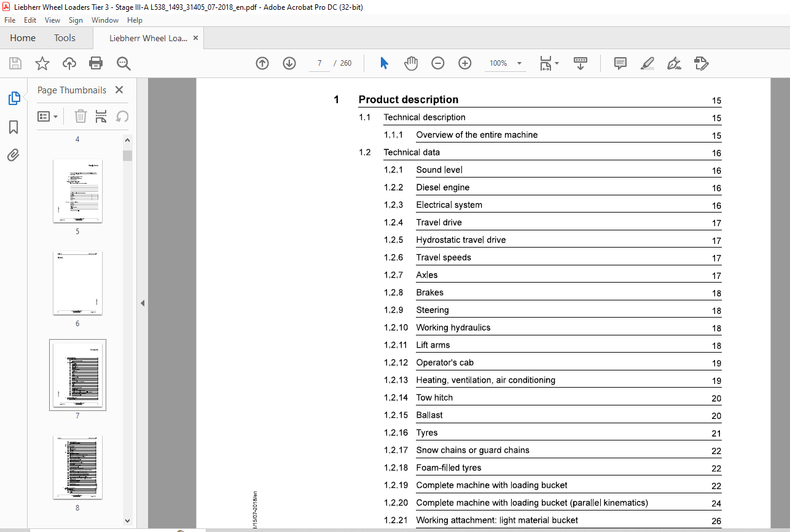Open the Edit menu

[30, 20]
